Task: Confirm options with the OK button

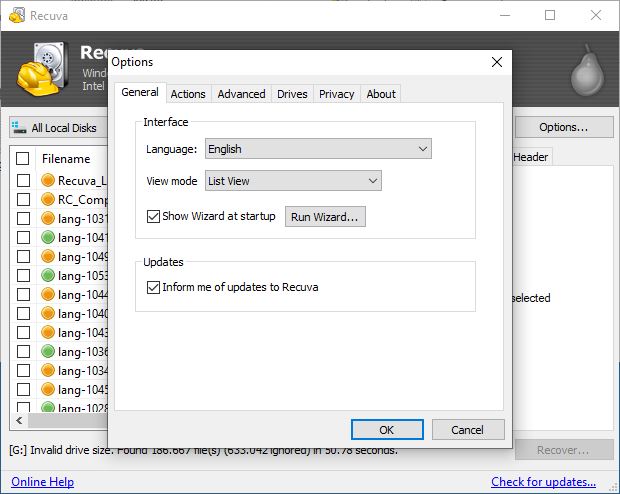Action: [x=387, y=430]
